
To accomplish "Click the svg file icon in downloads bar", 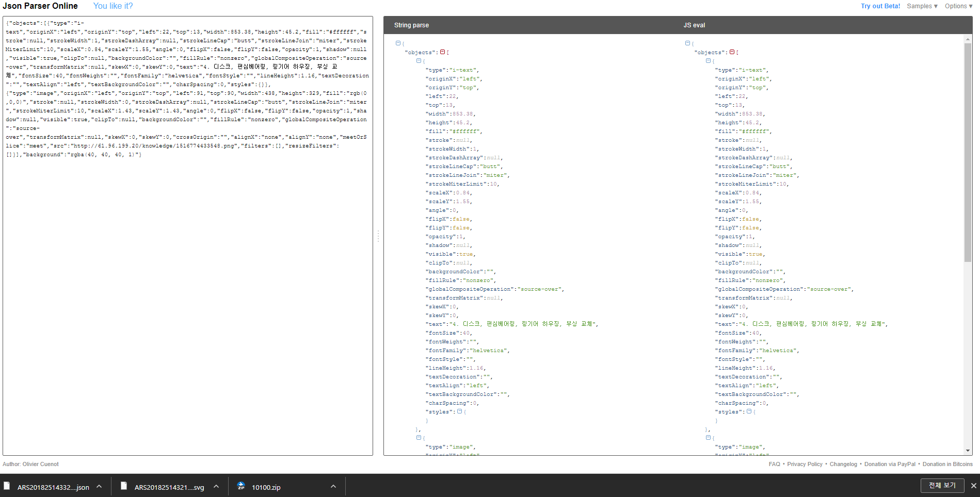I will click(124, 486).
